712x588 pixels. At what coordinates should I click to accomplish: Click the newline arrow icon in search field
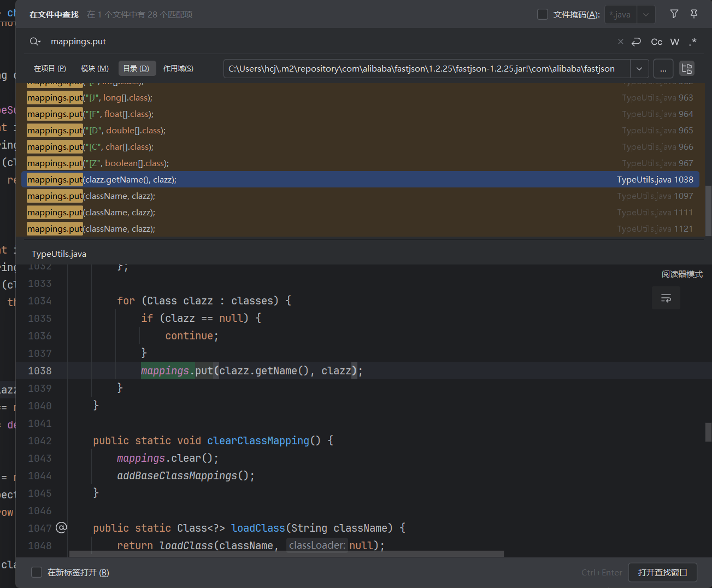click(636, 42)
